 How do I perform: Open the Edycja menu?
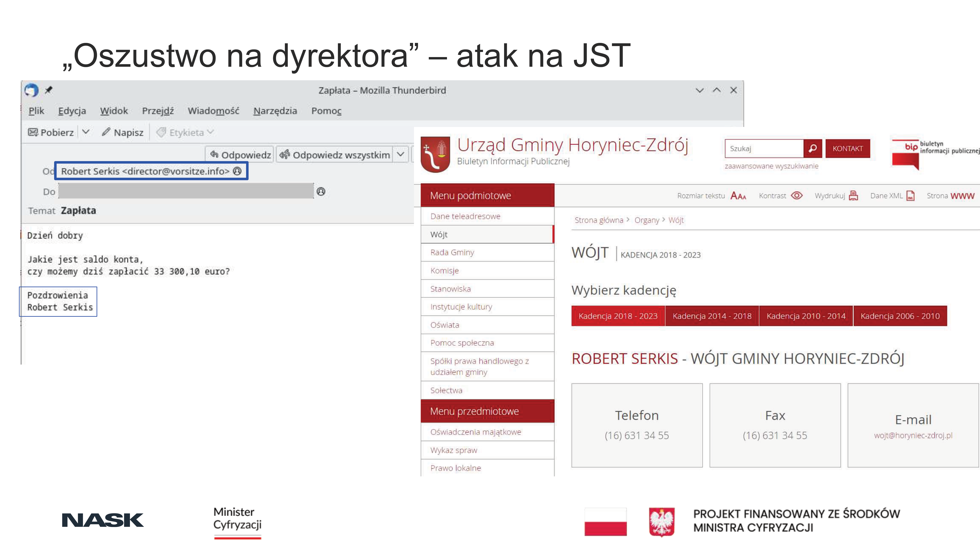(x=72, y=111)
